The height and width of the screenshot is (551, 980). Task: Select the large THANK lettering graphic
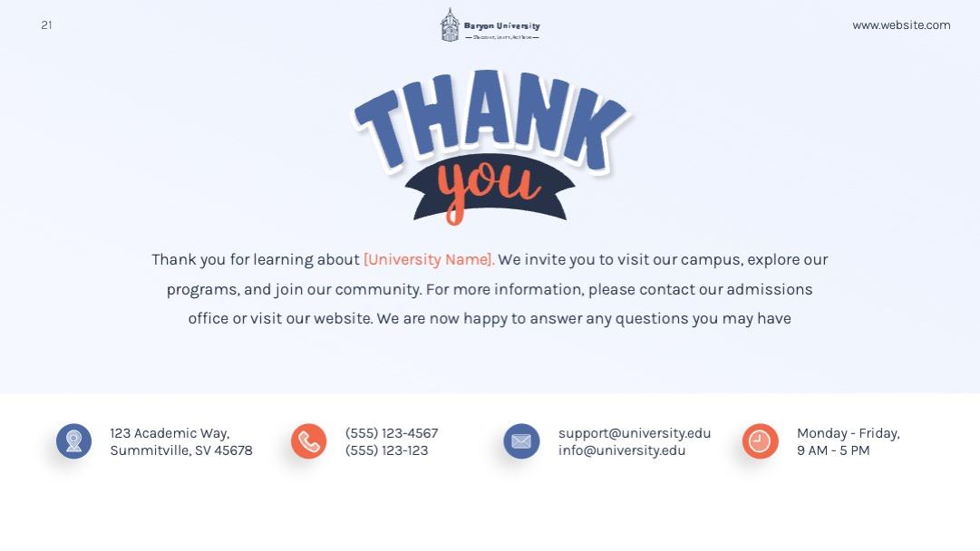pyautogui.click(x=490, y=120)
